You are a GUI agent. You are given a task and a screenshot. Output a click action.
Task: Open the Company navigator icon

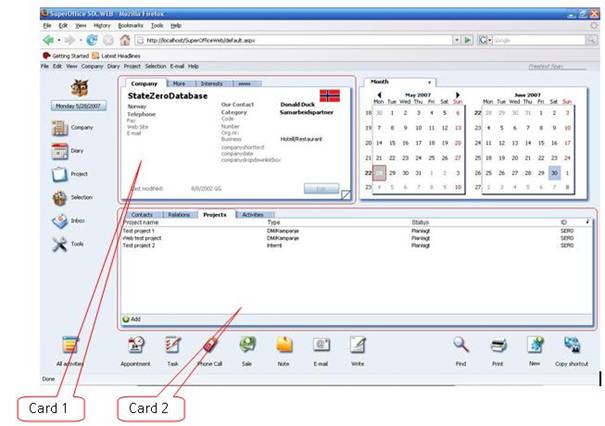click(60, 128)
